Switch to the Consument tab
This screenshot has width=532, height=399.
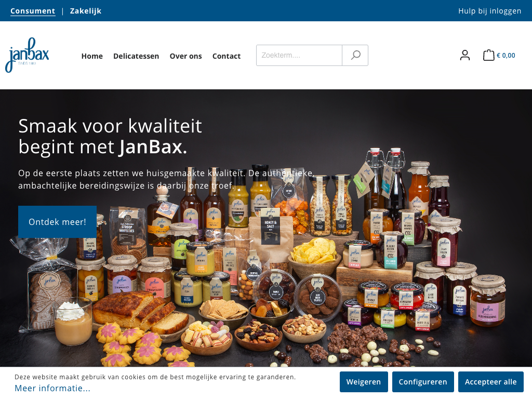tap(33, 11)
